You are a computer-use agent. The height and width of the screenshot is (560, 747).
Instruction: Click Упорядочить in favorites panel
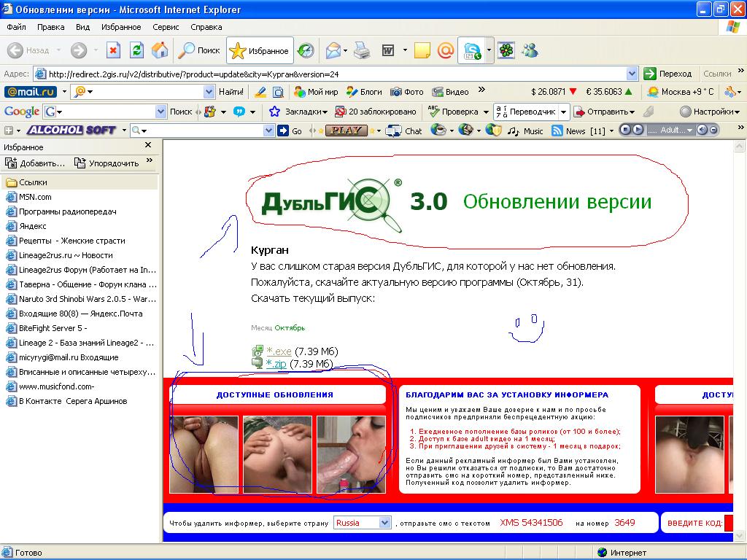pyautogui.click(x=107, y=163)
